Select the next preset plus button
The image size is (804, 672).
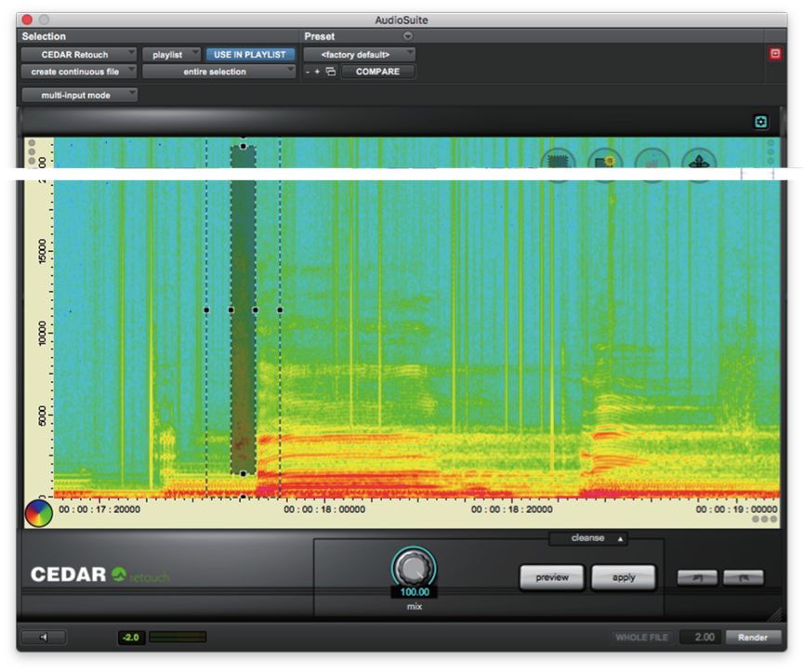coord(317,72)
